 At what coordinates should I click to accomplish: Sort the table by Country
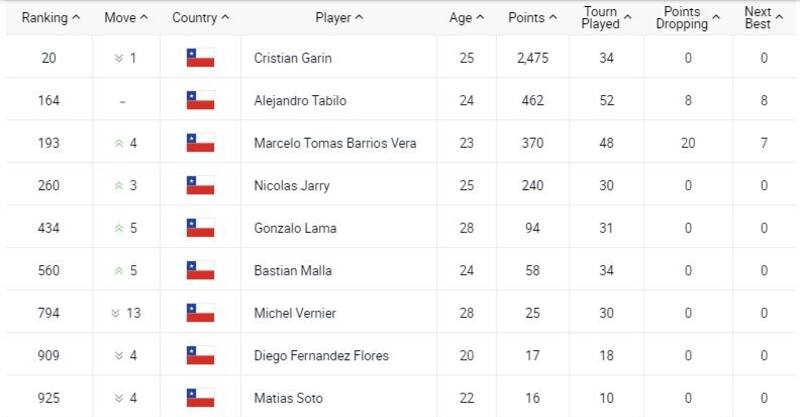pos(200,18)
